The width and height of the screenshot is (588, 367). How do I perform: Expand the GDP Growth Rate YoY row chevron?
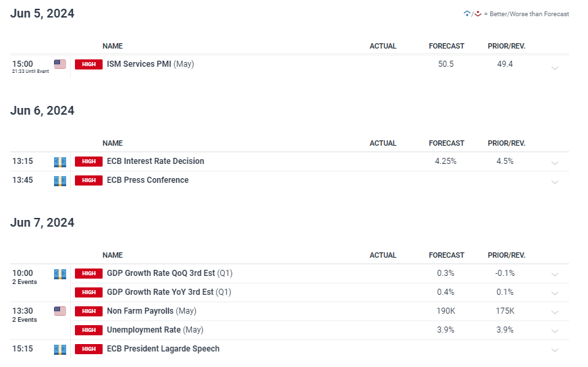tap(555, 293)
